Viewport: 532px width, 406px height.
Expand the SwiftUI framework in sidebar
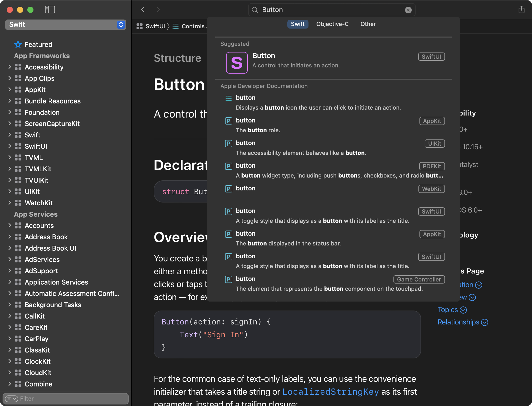click(x=10, y=146)
